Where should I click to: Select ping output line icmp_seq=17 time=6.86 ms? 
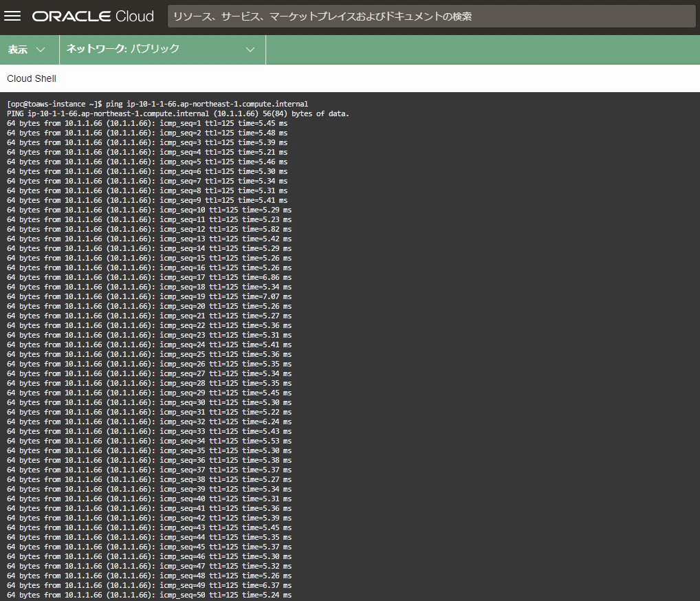pyautogui.click(x=149, y=277)
